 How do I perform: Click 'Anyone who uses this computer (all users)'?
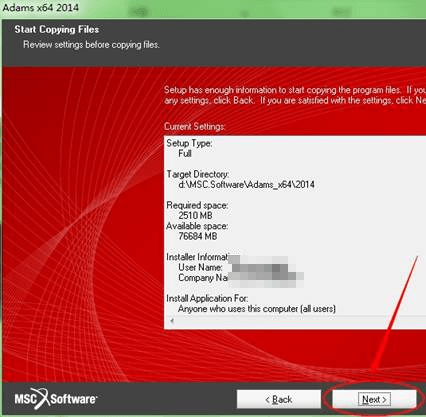click(257, 309)
